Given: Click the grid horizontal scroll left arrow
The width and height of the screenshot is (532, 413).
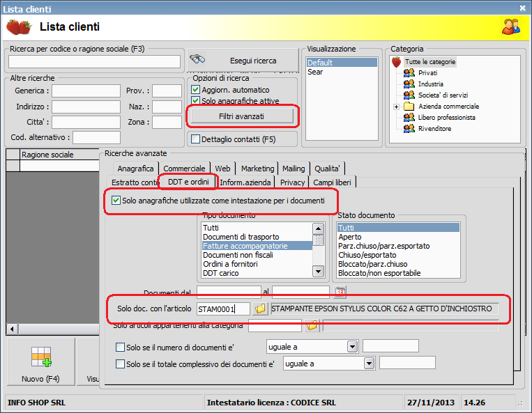Looking at the screenshot, I should [13, 329].
